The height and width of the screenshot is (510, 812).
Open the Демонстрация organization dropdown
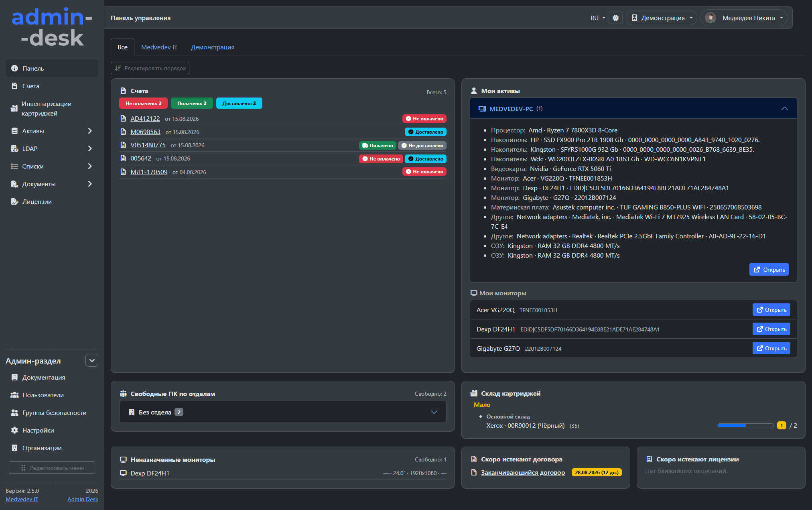[662, 18]
